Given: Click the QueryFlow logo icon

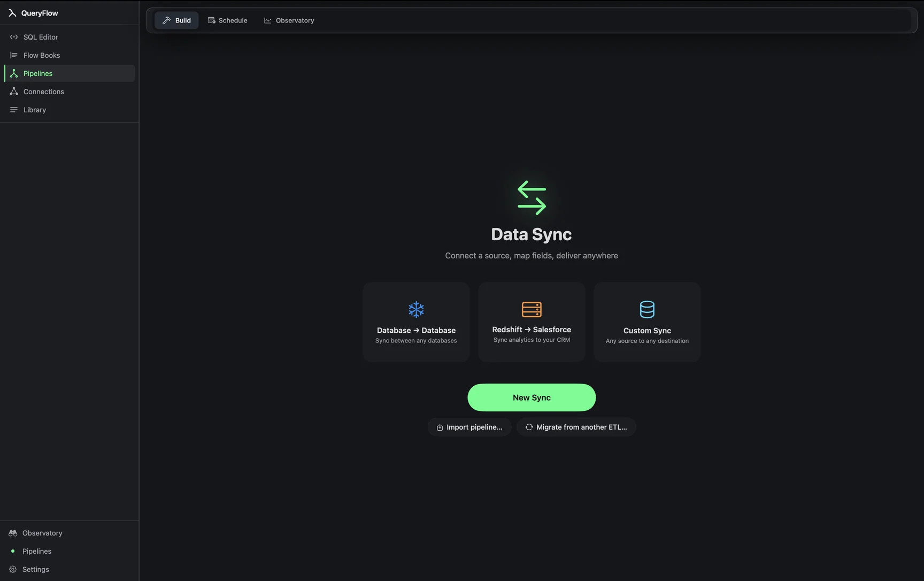Looking at the screenshot, I should click(x=12, y=13).
